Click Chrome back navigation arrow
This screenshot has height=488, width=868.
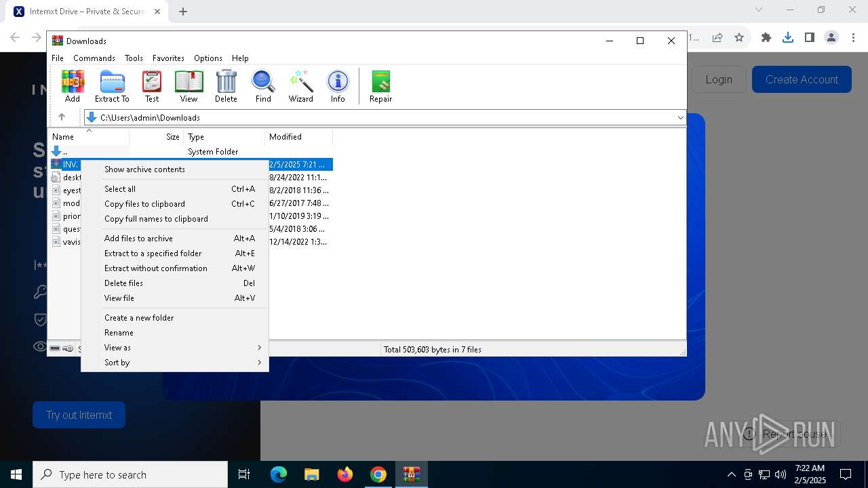coord(15,38)
